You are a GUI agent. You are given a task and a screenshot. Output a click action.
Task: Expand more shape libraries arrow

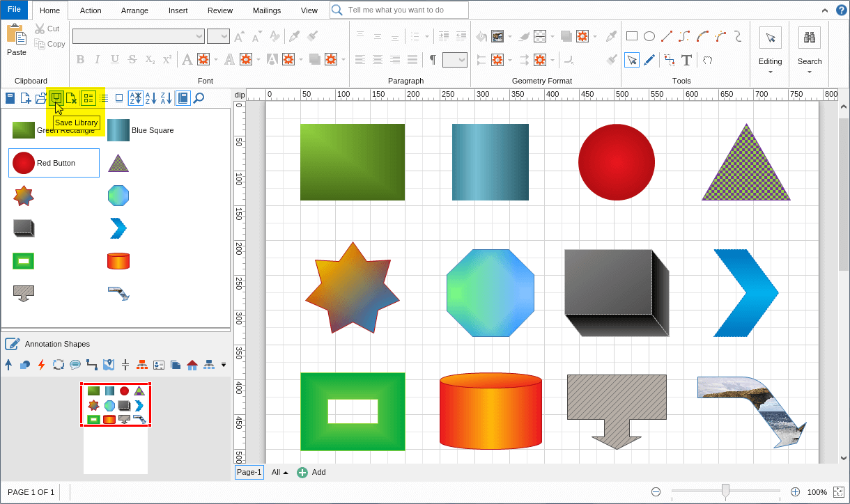pyautogui.click(x=224, y=364)
